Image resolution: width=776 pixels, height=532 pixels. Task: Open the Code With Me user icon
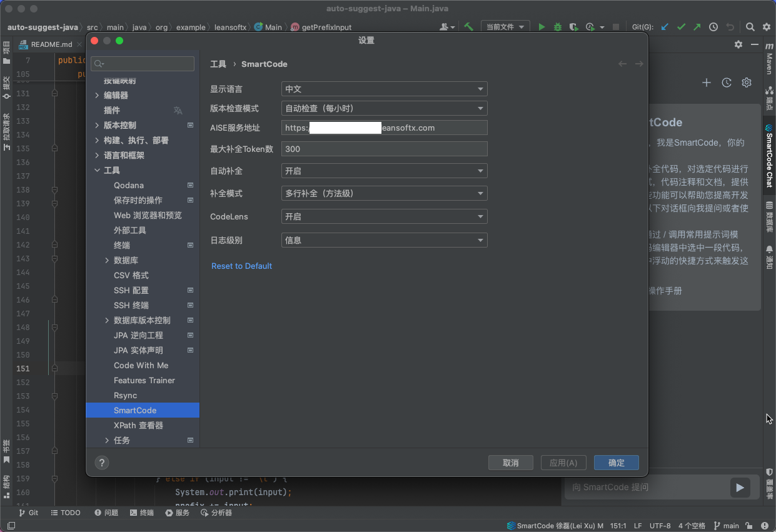(445, 27)
